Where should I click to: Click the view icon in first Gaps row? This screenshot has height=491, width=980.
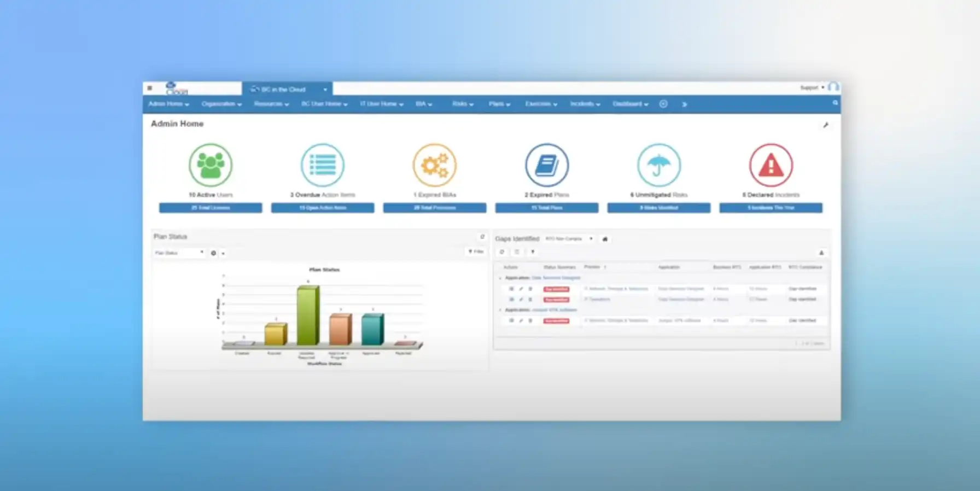[x=511, y=289]
